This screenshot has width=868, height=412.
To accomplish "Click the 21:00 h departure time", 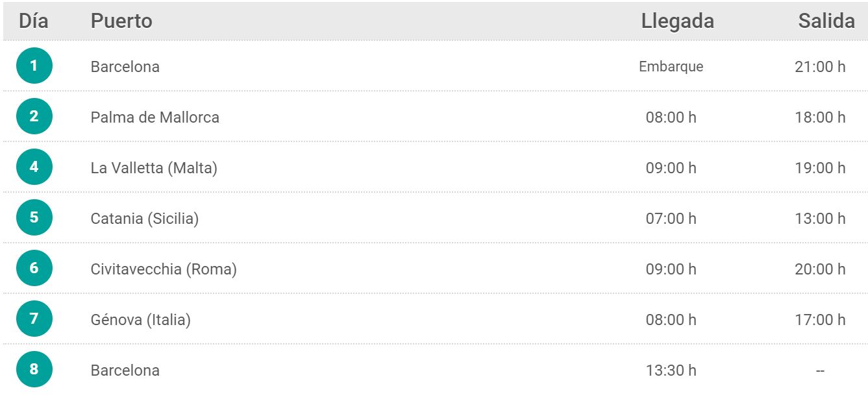I will pos(820,67).
